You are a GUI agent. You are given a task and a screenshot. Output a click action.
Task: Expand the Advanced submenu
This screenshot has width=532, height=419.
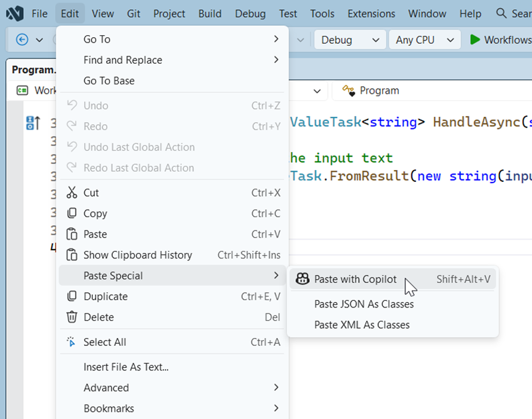click(x=172, y=387)
